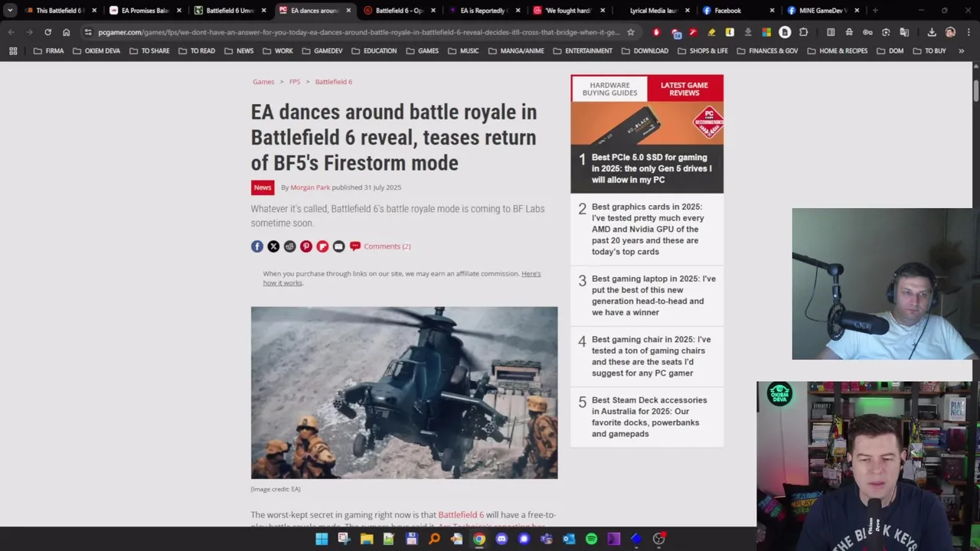980x551 pixels.
Task: Open the 'Here's how it works' link
Action: tap(402, 278)
